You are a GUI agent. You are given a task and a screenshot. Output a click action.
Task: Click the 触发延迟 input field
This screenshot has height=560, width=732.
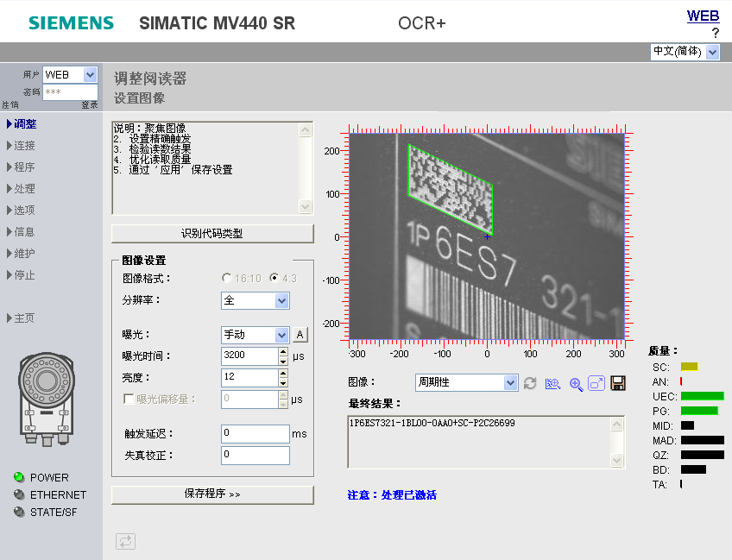point(256,433)
